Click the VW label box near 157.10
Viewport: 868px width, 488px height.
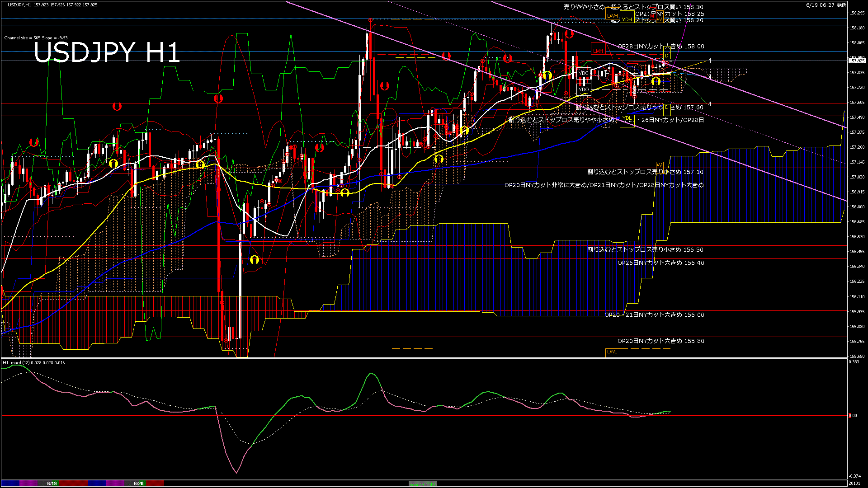[x=659, y=165]
